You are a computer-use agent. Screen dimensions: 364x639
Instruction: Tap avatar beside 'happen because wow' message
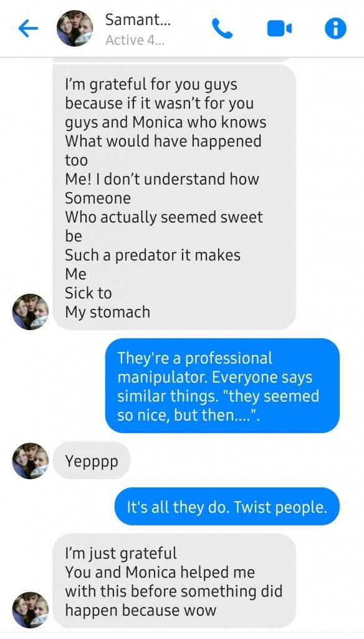click(x=31, y=610)
